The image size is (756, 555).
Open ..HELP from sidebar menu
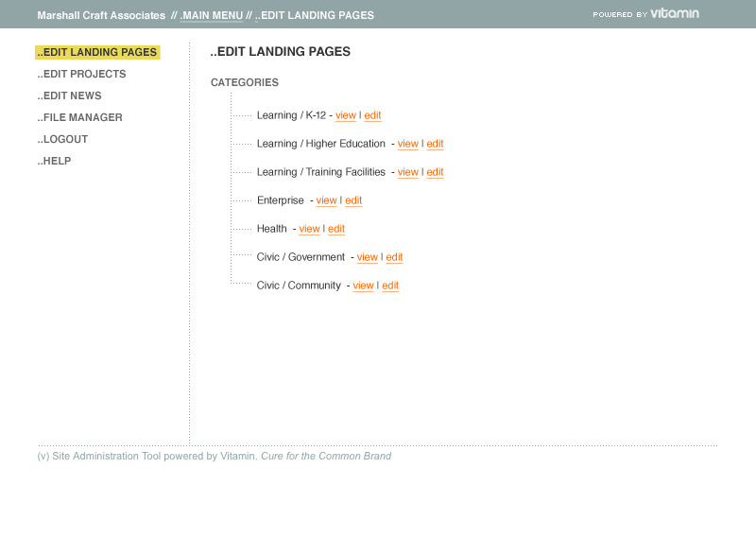pos(55,161)
